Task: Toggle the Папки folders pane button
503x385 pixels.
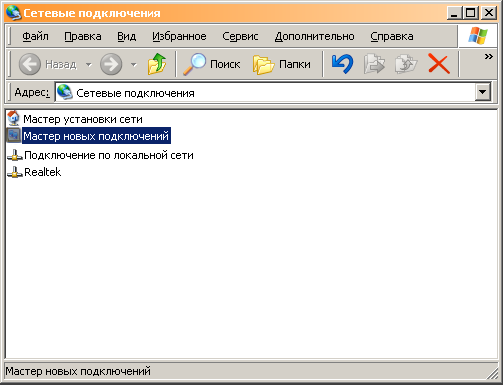Action: (x=282, y=64)
